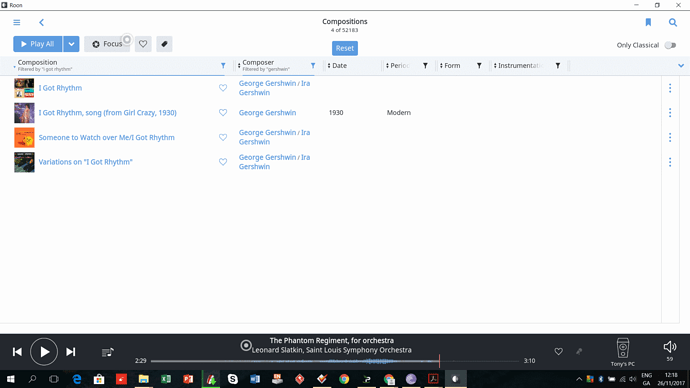
Task: Open Excel from the taskbar
Action: [x=166, y=379]
